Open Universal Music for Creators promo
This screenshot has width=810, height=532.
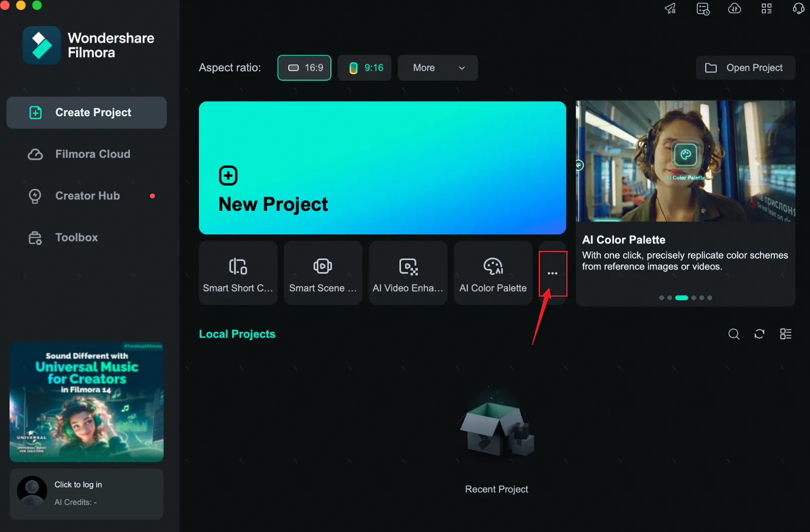(87, 402)
